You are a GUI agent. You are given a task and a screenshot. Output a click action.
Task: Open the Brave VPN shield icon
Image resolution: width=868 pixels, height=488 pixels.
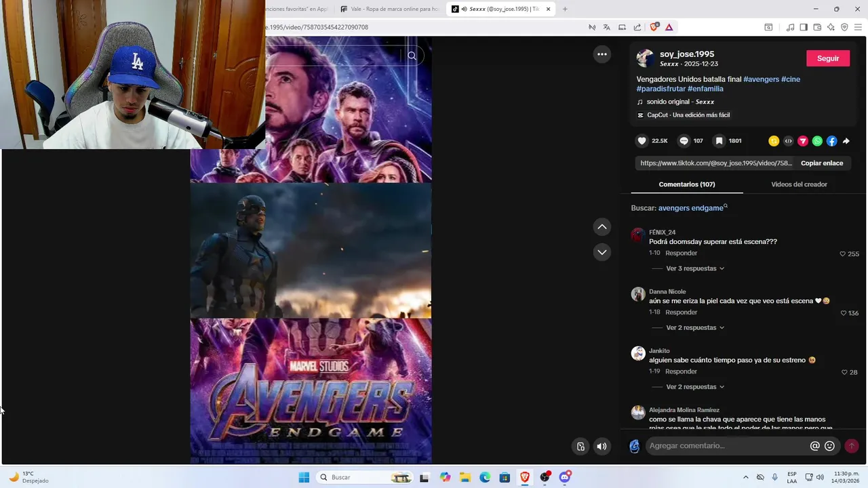tap(844, 27)
